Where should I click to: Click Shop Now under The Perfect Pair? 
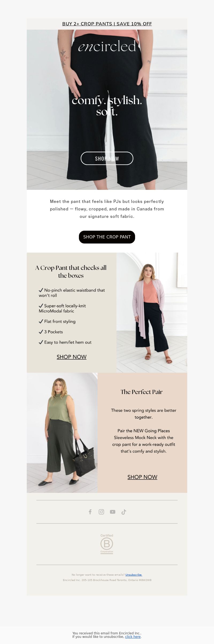point(142,477)
